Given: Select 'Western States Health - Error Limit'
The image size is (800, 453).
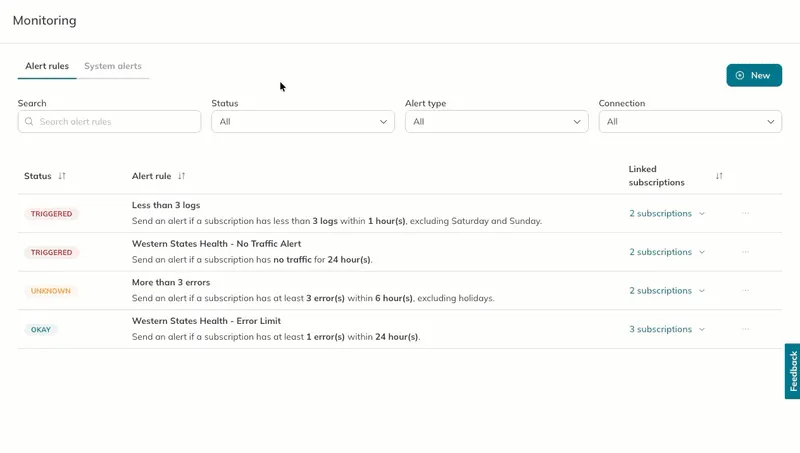Looking at the screenshot, I should (206, 321).
